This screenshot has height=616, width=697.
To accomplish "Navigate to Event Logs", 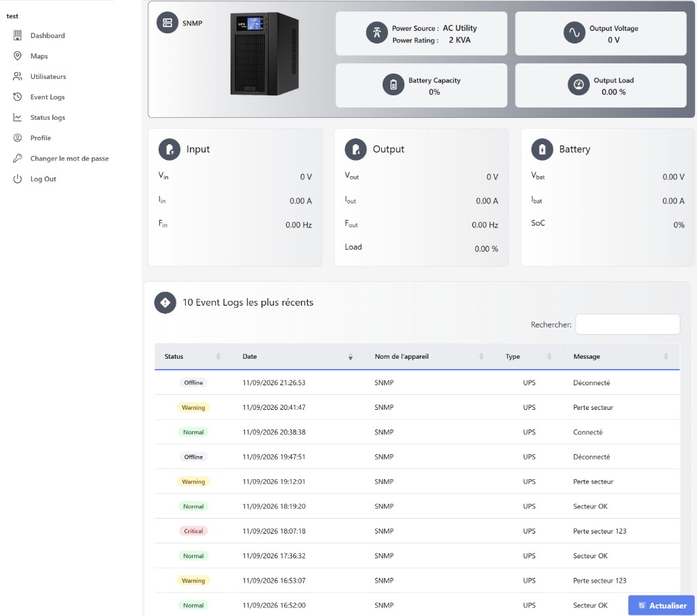I will (48, 97).
